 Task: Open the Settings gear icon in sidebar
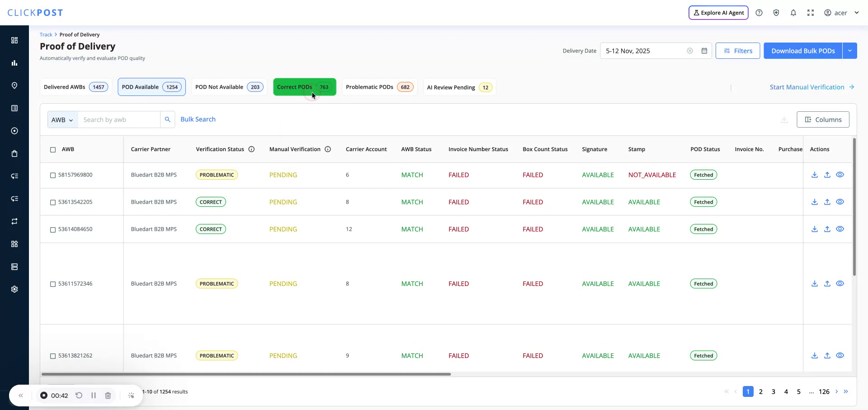click(x=14, y=289)
